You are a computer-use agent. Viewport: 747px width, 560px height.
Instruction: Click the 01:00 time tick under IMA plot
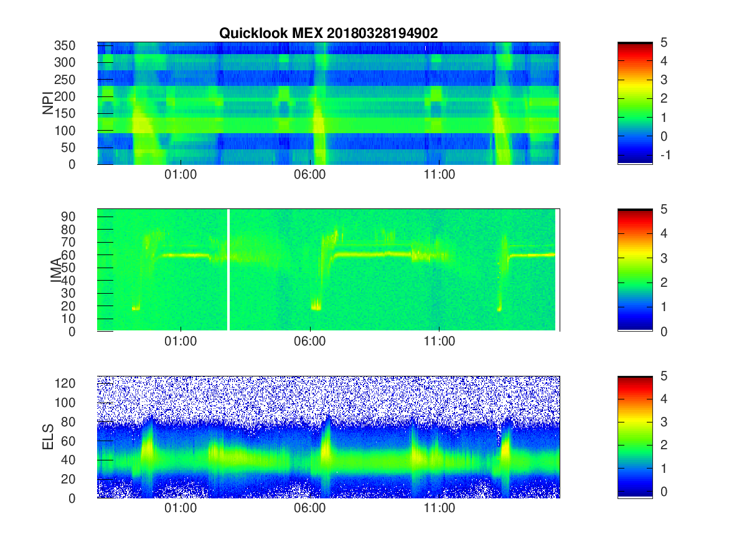(x=181, y=342)
